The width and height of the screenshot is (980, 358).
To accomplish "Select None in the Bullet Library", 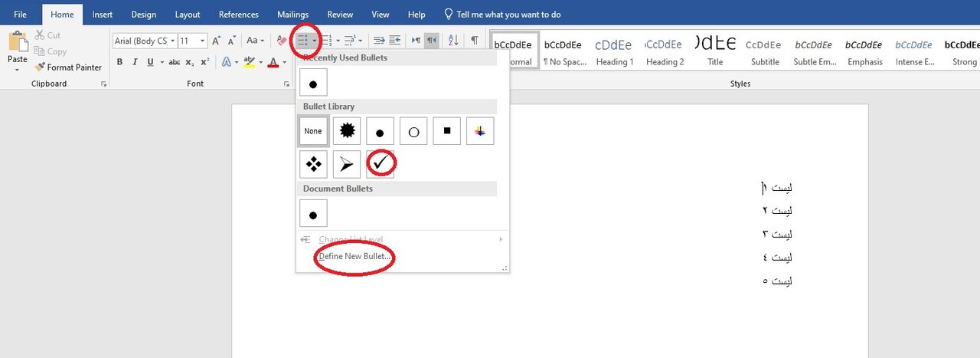I will 313,131.
